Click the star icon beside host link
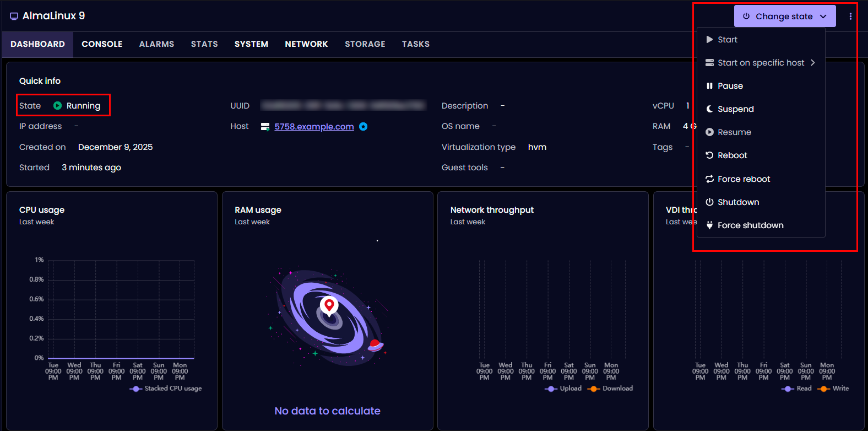This screenshot has width=868, height=431. [363, 127]
